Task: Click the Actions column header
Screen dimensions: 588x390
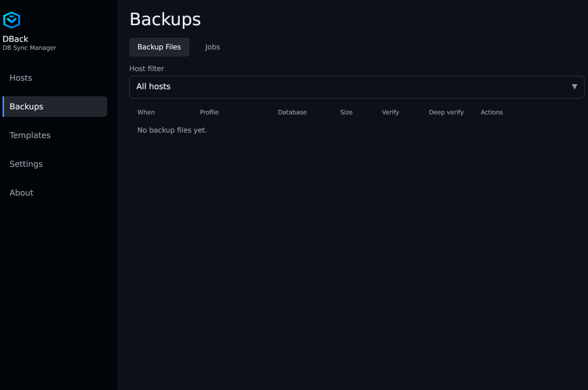Action: [x=492, y=112]
